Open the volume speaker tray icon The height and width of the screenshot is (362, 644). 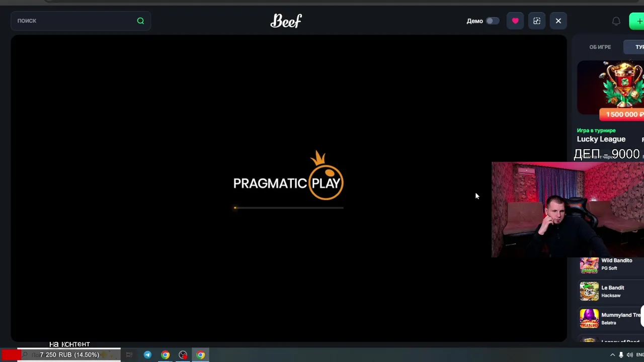(x=629, y=355)
